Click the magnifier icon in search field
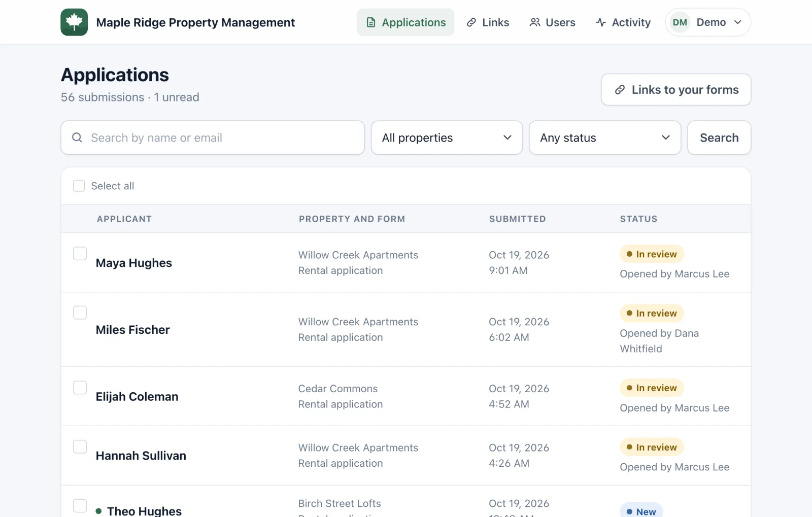This screenshot has width=812, height=517. click(77, 137)
